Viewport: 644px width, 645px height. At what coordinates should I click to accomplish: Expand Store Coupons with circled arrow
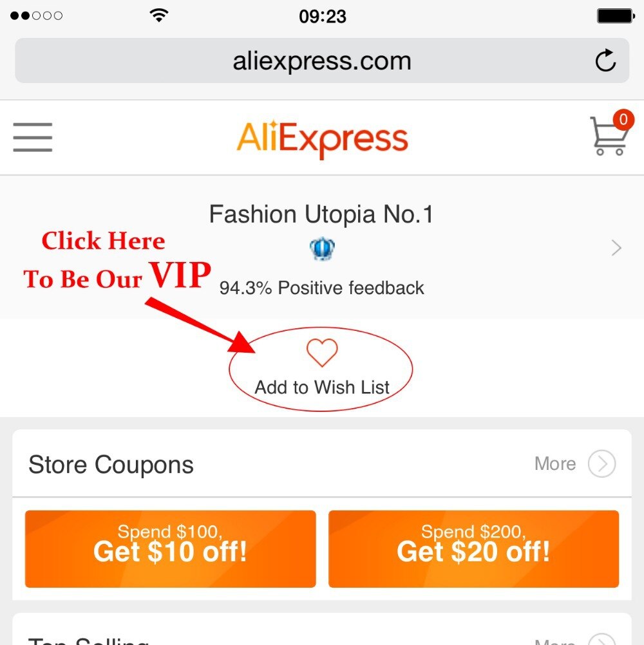pos(601,463)
